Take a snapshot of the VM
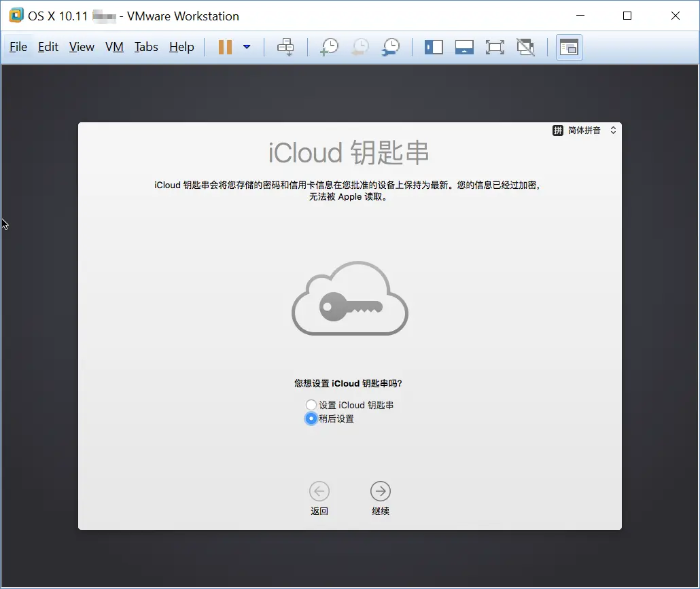The image size is (700, 589). click(x=329, y=47)
